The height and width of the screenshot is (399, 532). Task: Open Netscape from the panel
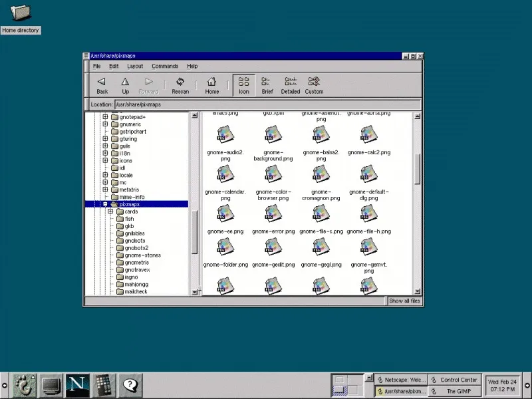pos(77,384)
